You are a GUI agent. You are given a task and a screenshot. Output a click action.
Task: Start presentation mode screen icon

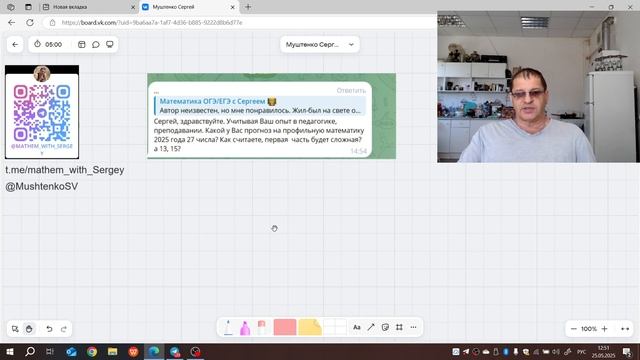tap(109, 44)
